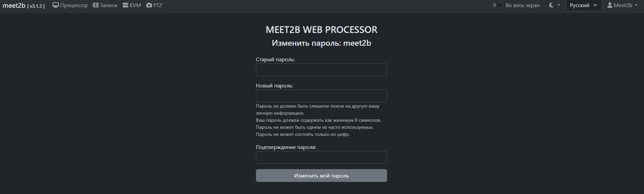Image resolution: width=644 pixels, height=194 pixels.
Task: Open PTZ via the camera icon
Action: (x=148, y=5)
